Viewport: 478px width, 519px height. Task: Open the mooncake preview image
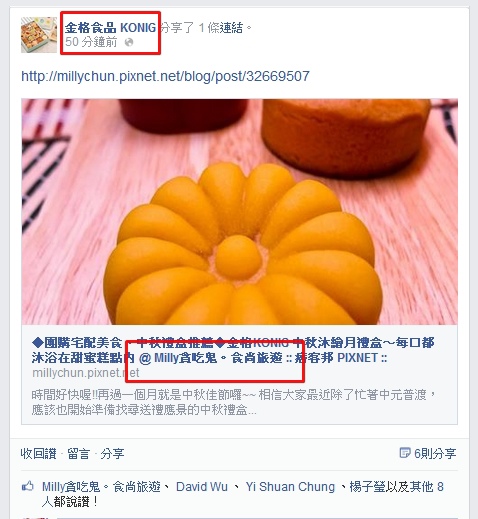[x=239, y=212]
